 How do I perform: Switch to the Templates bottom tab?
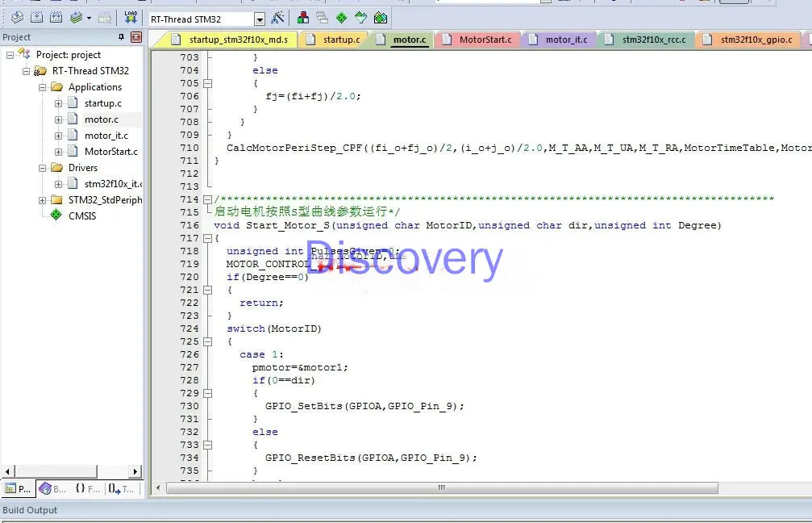click(x=122, y=489)
